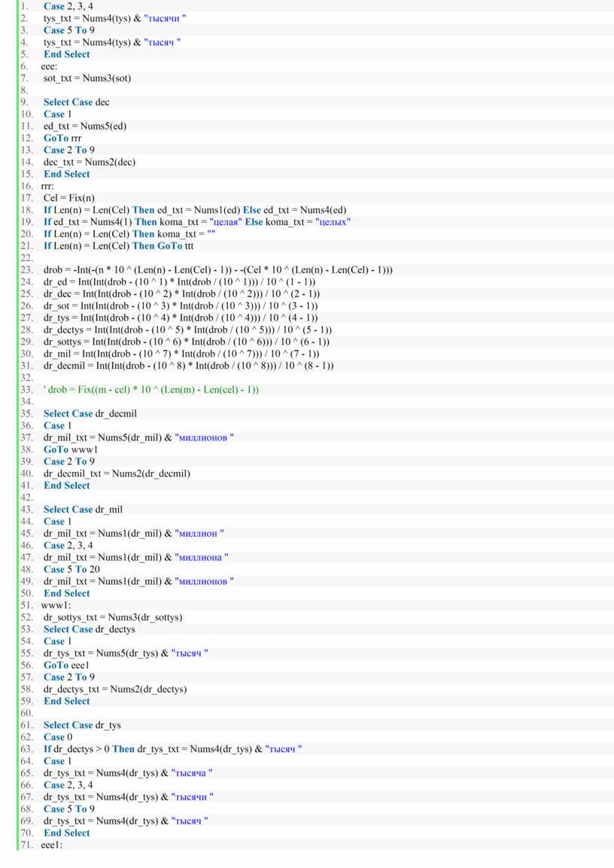Click line number 22 in the gutter
This screenshot has height=868, width=614.
click(x=27, y=258)
